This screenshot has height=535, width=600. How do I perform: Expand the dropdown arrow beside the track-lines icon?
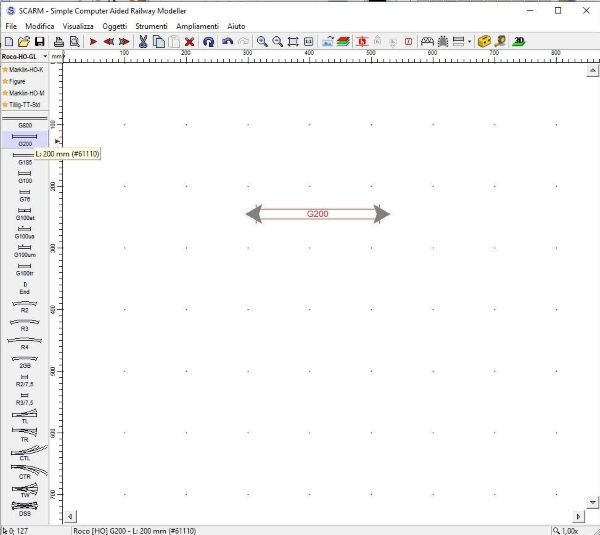(470, 42)
